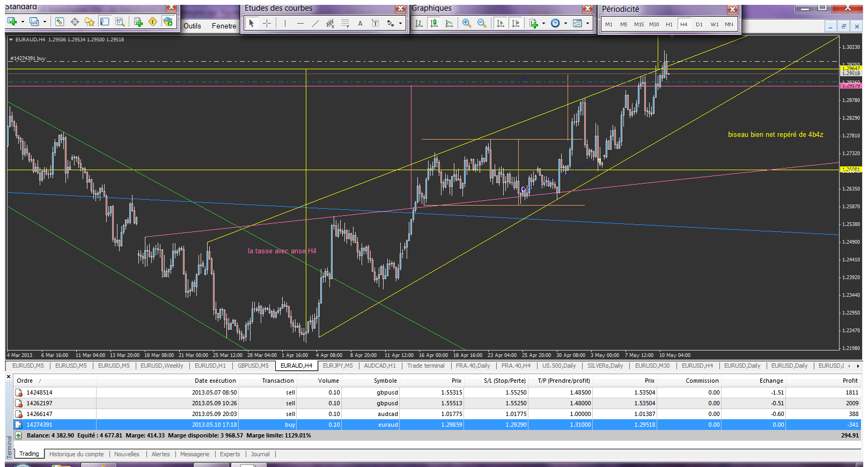Open the indicators list dropdown arrow

[x=543, y=23]
